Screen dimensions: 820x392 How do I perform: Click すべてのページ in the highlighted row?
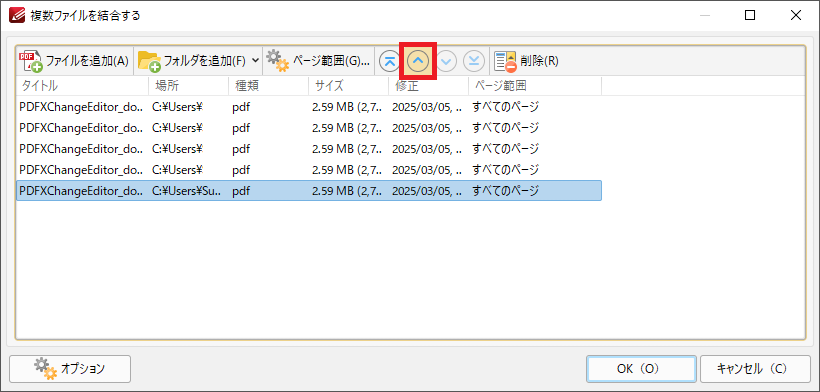(x=505, y=191)
